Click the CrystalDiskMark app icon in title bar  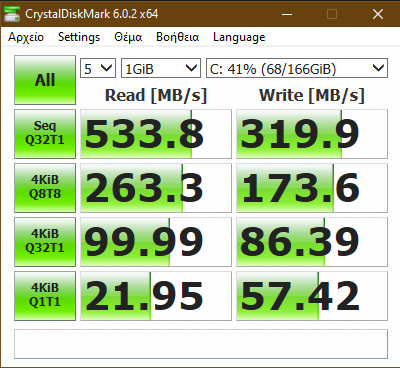[x=12, y=14]
